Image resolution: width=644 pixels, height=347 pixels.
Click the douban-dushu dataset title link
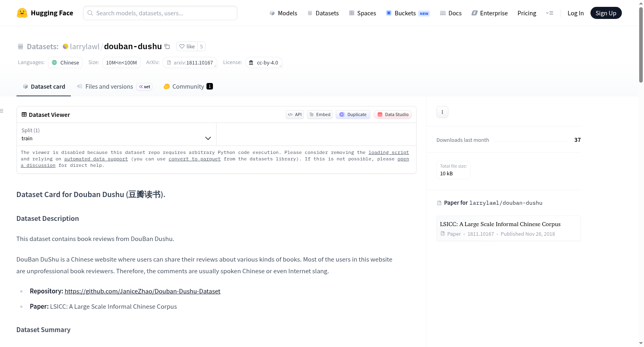[133, 46]
